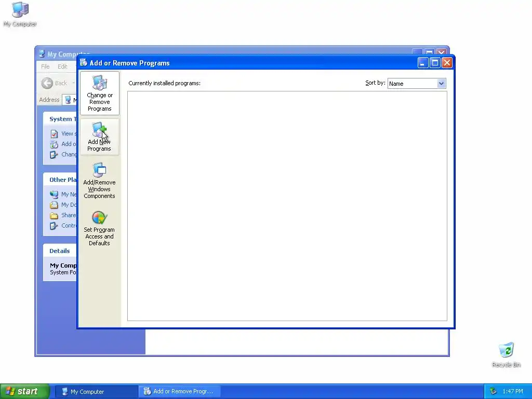532x399 pixels.
Task: Click Change a setting icon in System Tasks
Action: 54,155
